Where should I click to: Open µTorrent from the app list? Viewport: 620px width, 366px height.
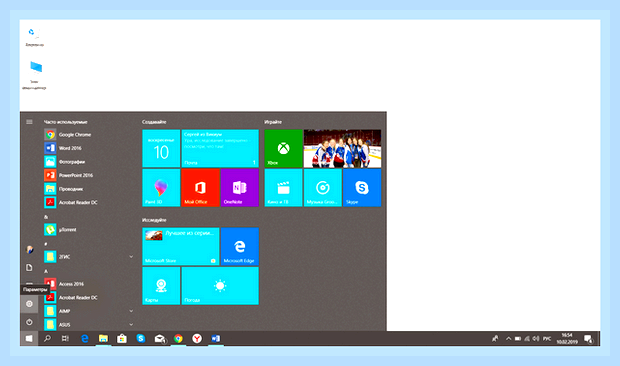point(89,230)
